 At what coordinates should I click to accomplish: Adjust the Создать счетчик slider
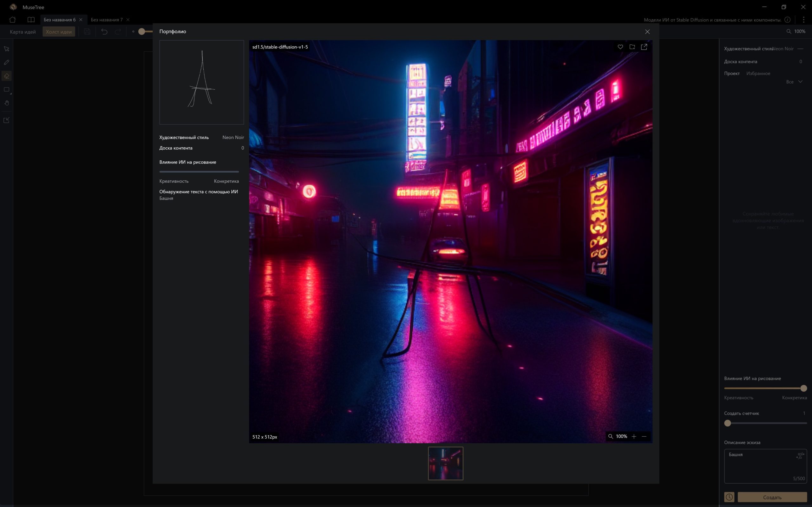click(765, 423)
